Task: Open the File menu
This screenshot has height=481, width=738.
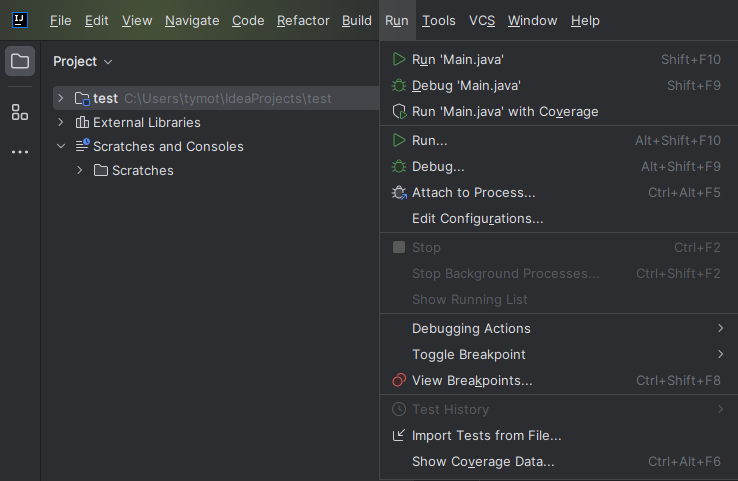Action: (60, 21)
